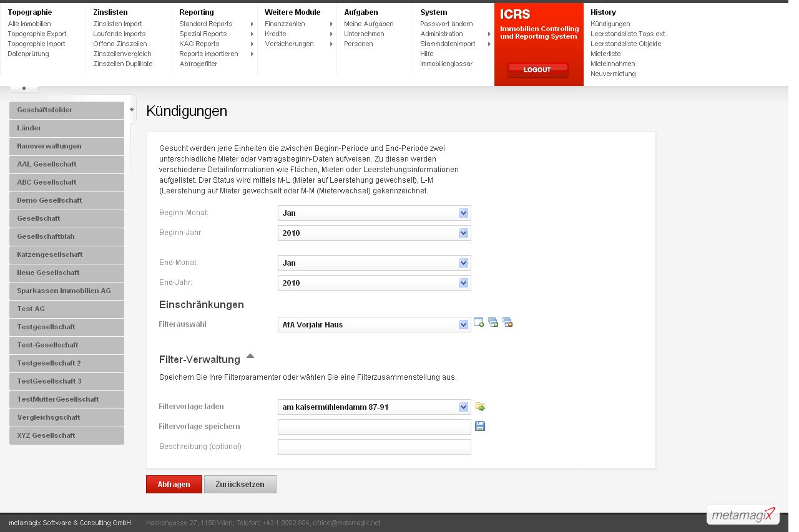Viewport: 799px width, 532px height.
Task: Open the Filterauswahl dropdown
Action: pos(375,324)
